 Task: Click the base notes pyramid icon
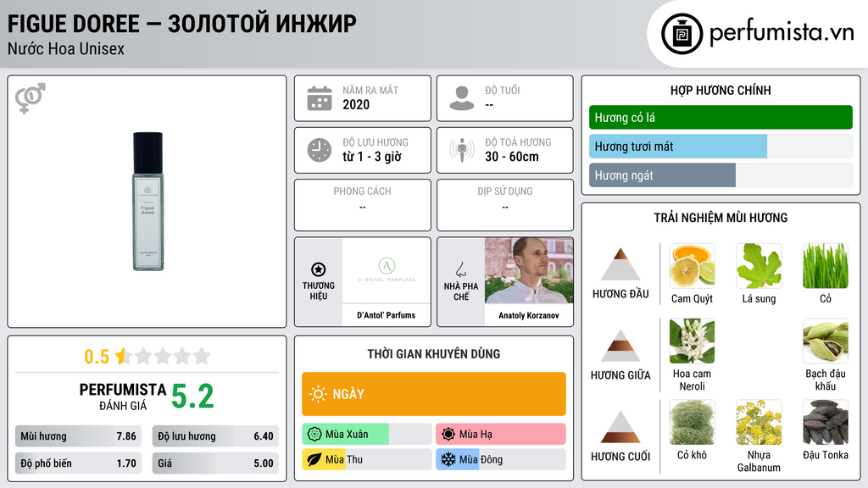(x=620, y=427)
